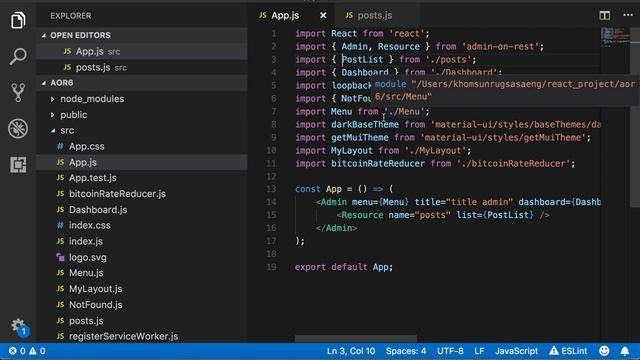The height and width of the screenshot is (360, 640).
Task: Open Dashboard.js file
Action: point(98,210)
